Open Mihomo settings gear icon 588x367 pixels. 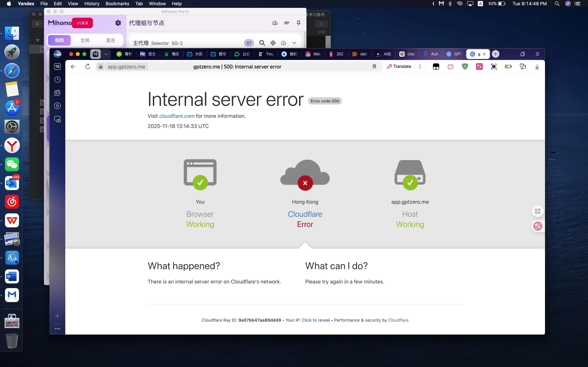[x=118, y=23]
